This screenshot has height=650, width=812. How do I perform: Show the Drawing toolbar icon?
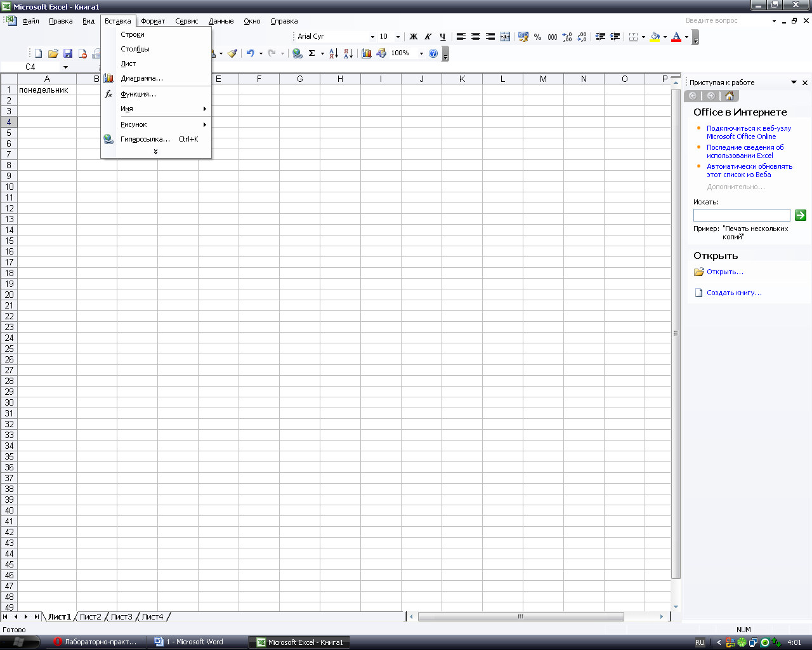click(381, 54)
